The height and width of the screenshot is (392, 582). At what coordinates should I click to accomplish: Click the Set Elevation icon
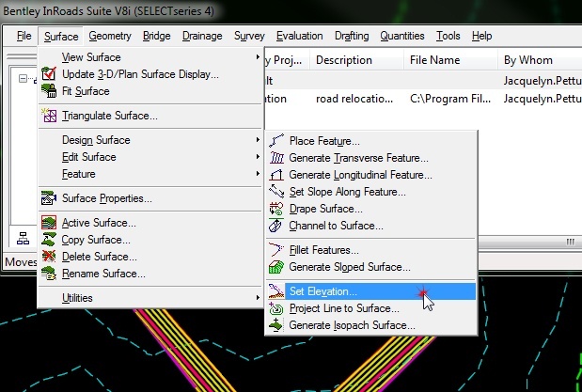(x=276, y=291)
